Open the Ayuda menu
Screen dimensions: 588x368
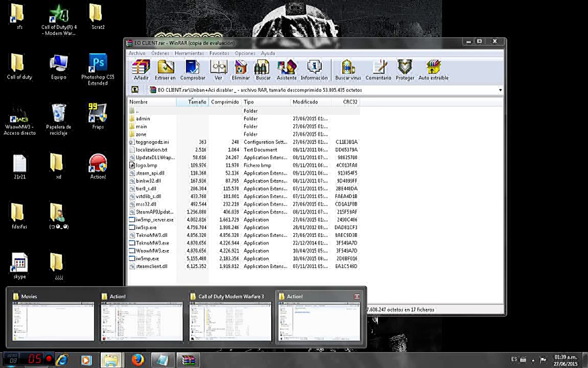coord(268,53)
